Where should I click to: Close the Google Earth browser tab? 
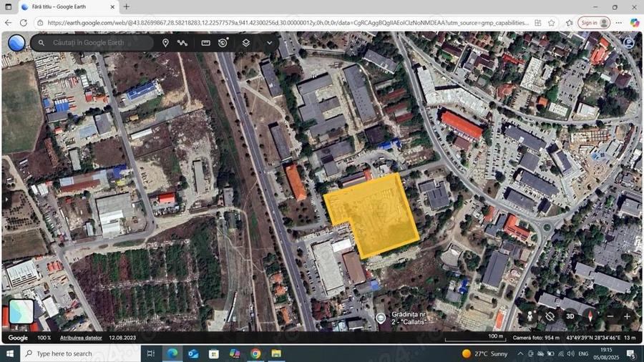pyautogui.click(x=112, y=7)
